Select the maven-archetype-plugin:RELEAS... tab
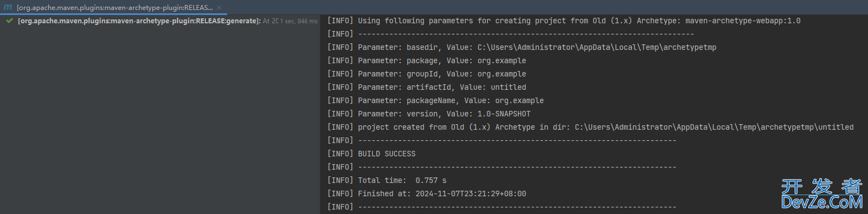This screenshot has height=214, width=868. point(115,8)
